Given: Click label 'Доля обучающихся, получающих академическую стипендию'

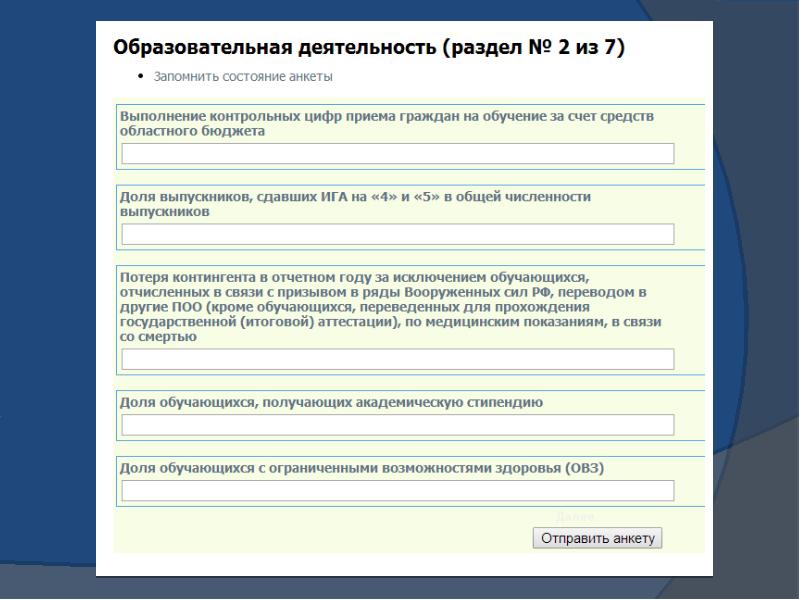Looking at the screenshot, I should coord(331,402).
